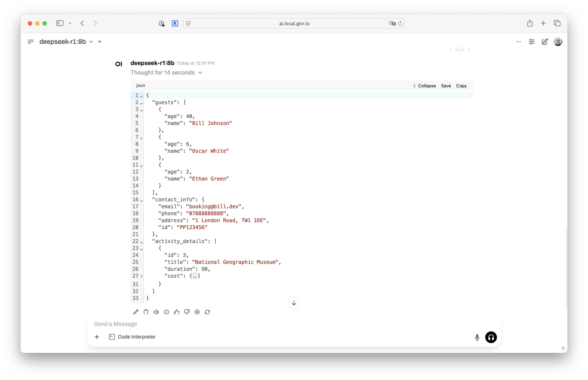Open the sidebar hamburger menu
Screen dimensions: 588x380
coord(31,42)
